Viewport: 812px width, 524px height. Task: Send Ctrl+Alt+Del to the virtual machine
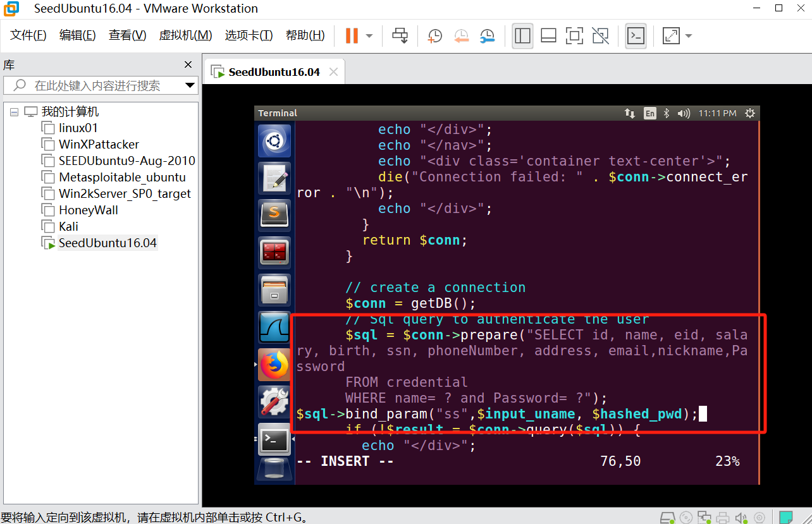click(x=400, y=35)
